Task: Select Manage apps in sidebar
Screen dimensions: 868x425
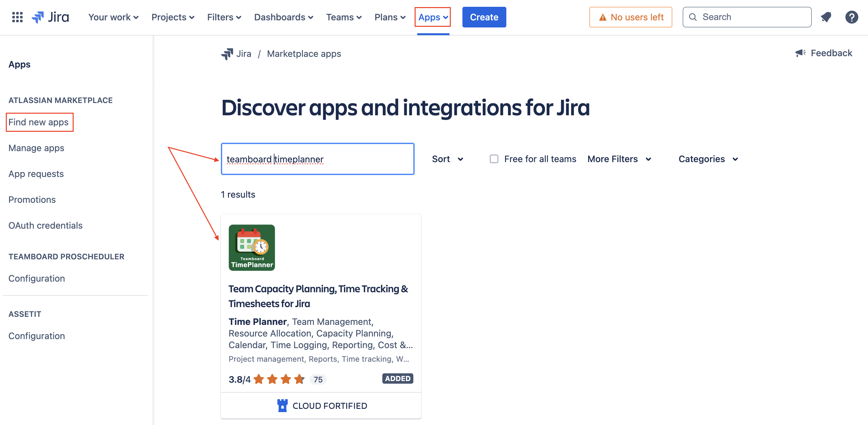Action: [36, 148]
